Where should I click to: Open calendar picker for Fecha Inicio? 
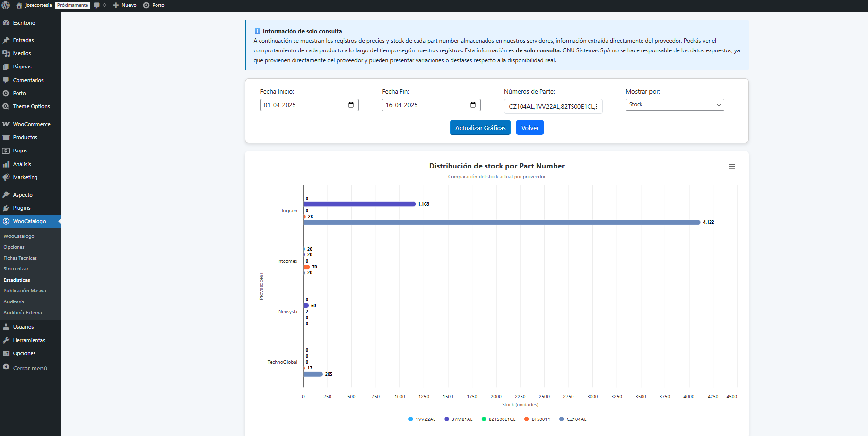coord(351,105)
